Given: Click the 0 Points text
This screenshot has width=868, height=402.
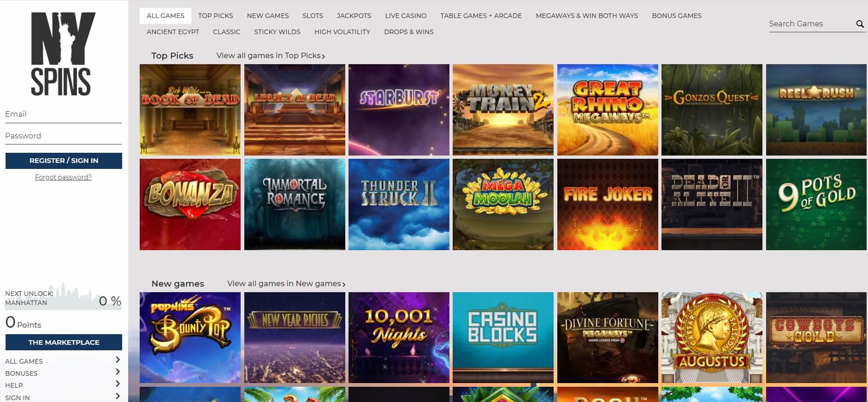Looking at the screenshot, I should point(23,322).
